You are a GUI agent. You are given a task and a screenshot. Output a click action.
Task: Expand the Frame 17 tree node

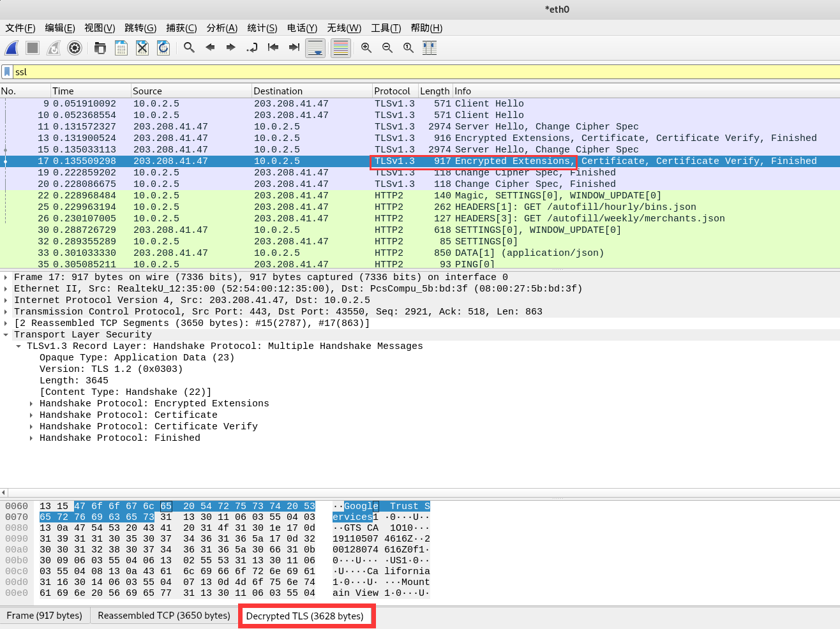tap(6, 277)
